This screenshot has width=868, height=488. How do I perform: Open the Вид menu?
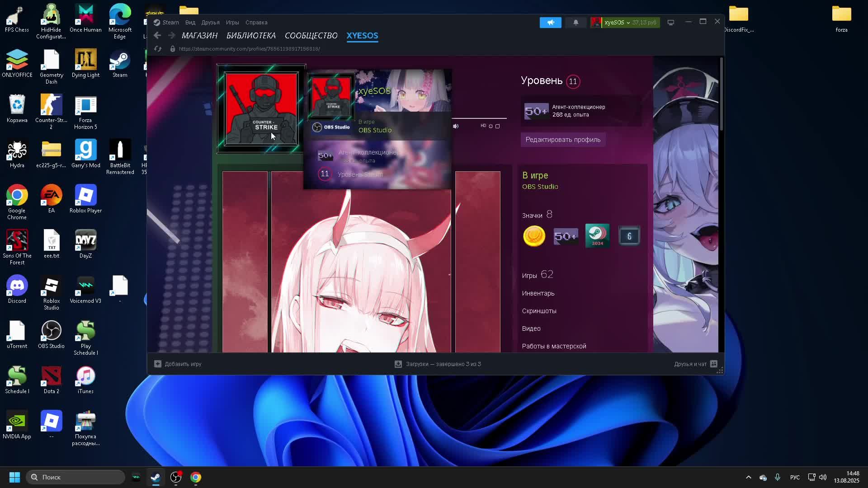click(x=190, y=23)
